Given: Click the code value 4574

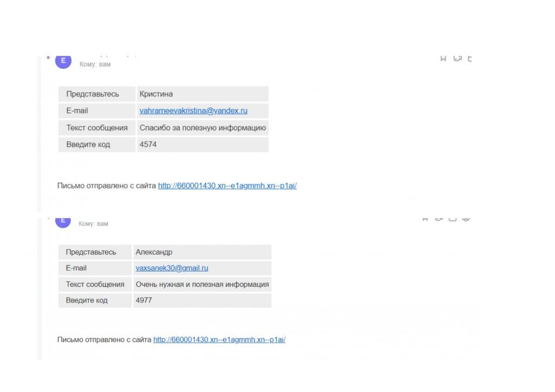Looking at the screenshot, I should pyautogui.click(x=148, y=145).
